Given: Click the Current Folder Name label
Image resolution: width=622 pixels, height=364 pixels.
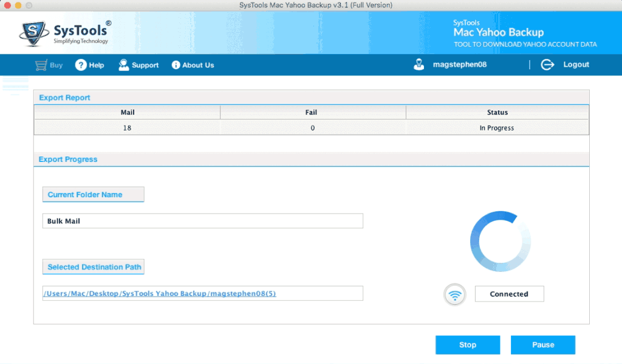Looking at the screenshot, I should click(93, 195).
